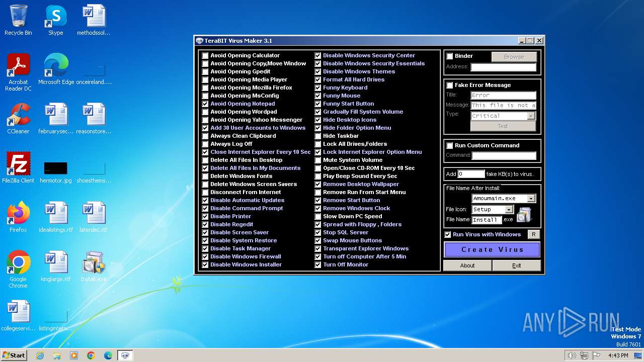Image resolution: width=644 pixels, height=362 pixels.
Task: Click the error Title field
Action: [503, 95]
